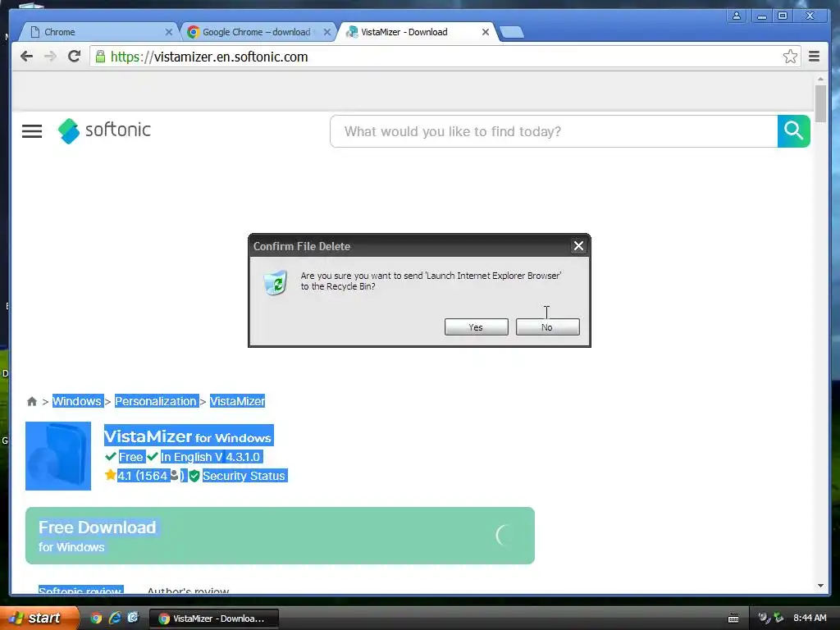Click the page vertical scrollbar thumb
Image resolution: width=840 pixels, height=630 pixels.
click(x=820, y=103)
